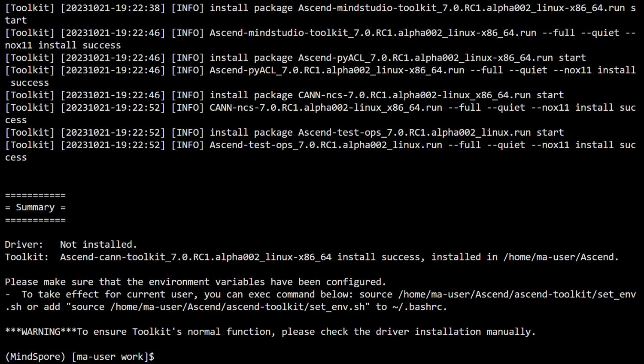Click the Ascend-test-ops install package start line
The height and width of the screenshot is (364, 644).
click(386, 132)
